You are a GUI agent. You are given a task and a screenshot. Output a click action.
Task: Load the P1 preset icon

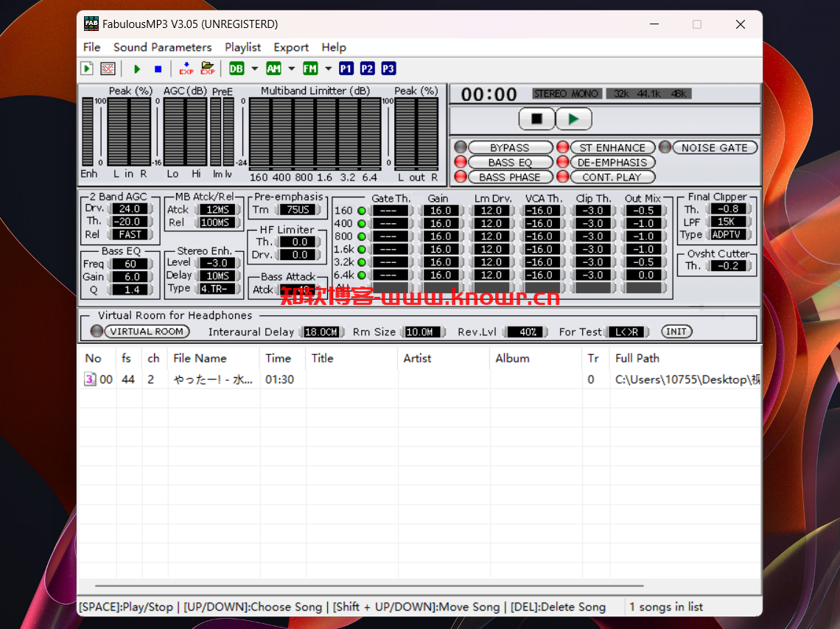[x=346, y=68]
